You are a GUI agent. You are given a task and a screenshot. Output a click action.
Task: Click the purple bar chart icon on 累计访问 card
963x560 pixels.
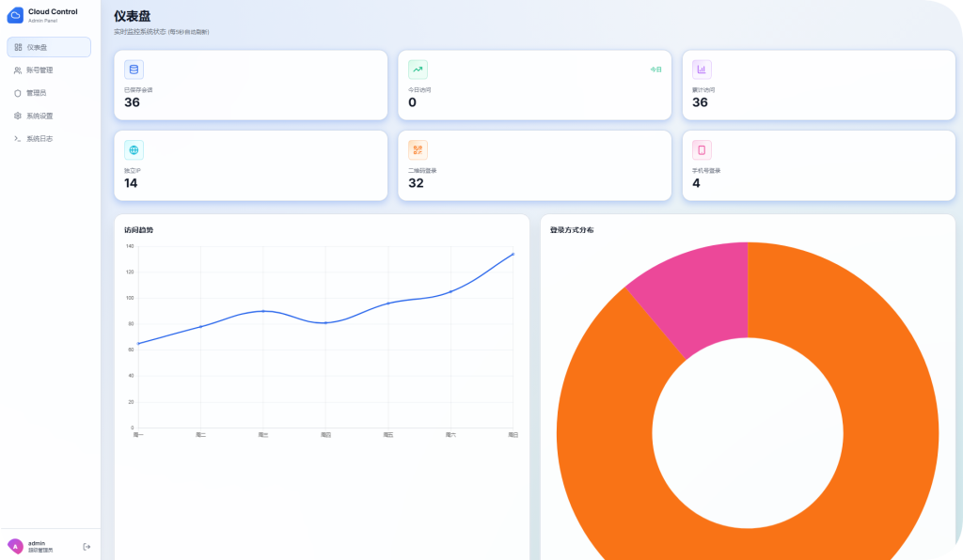702,70
